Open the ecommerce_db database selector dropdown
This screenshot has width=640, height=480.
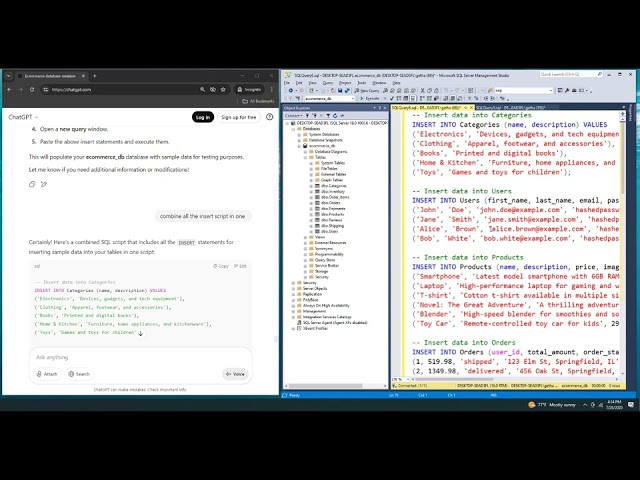tap(329, 98)
